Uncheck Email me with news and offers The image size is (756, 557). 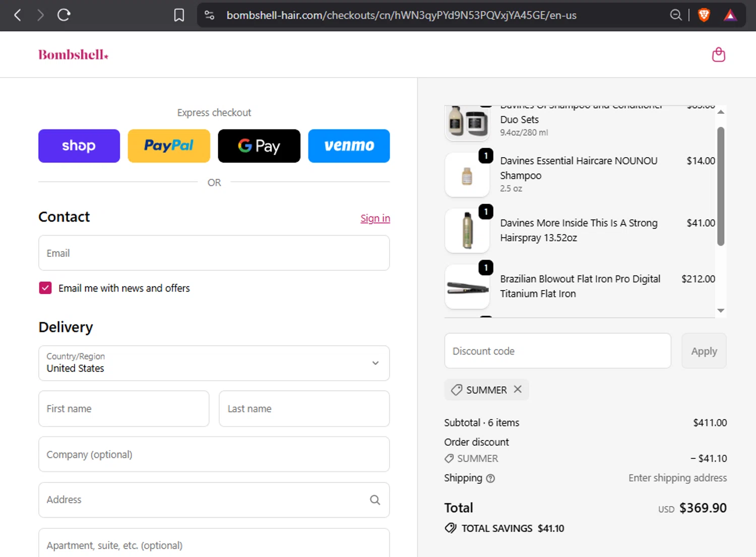pyautogui.click(x=45, y=288)
